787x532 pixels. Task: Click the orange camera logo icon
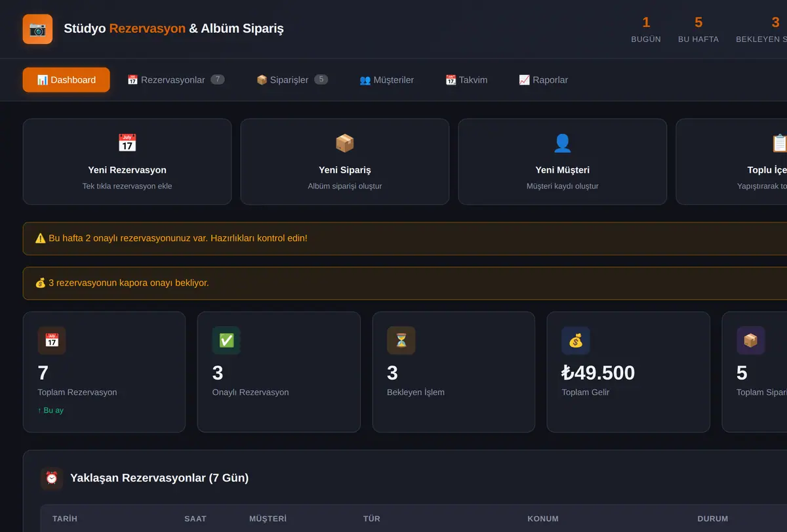[37, 29]
